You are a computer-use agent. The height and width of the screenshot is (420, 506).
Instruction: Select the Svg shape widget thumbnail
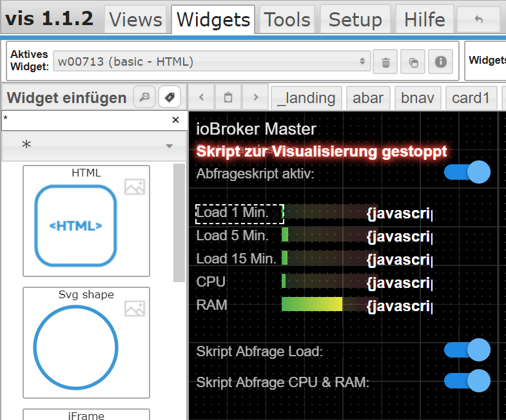click(x=86, y=343)
